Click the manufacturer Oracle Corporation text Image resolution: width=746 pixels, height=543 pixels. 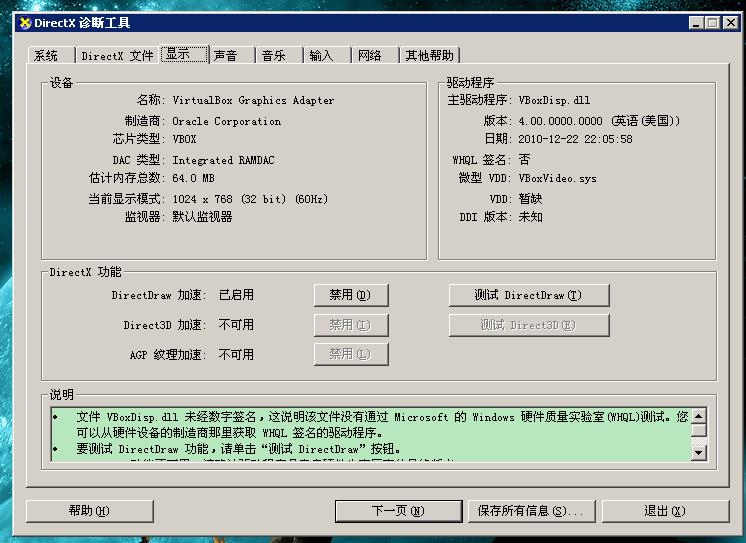point(226,121)
